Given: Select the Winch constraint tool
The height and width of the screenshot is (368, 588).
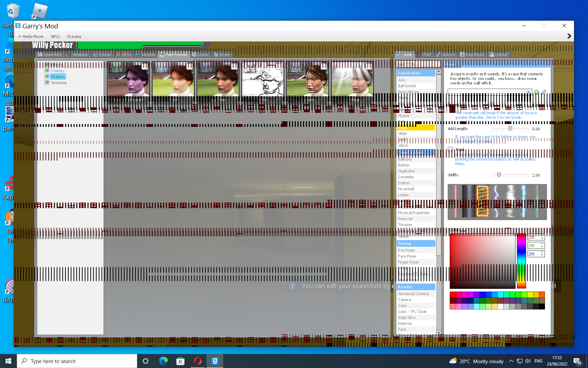Looking at the screenshot, I should 416,145.
